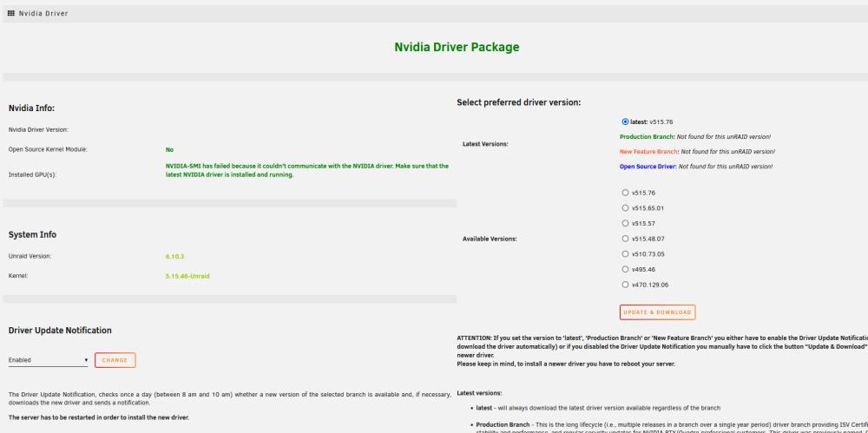
Task: Click the Installed GPU(s) label
Action: [x=33, y=175]
